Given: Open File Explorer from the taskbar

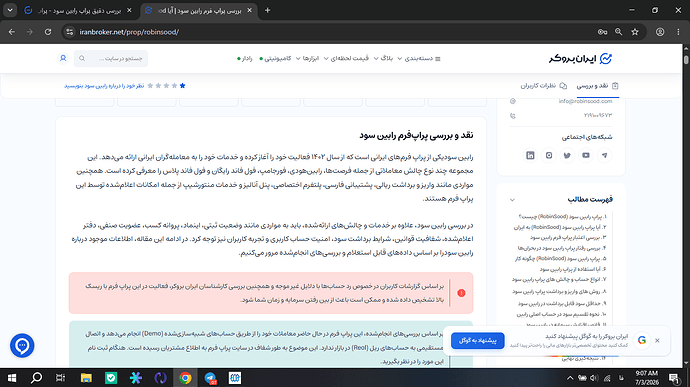Looking at the screenshot, I should 86,378.
